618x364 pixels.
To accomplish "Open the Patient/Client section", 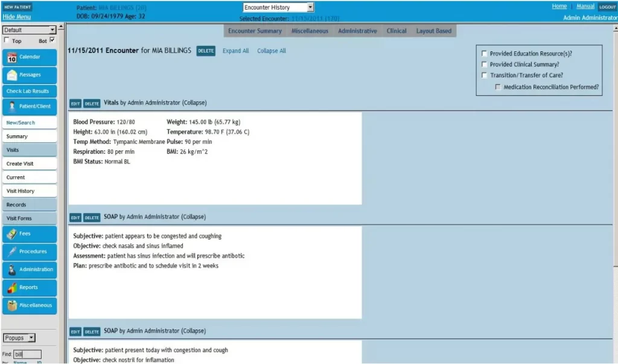I will click(29, 106).
